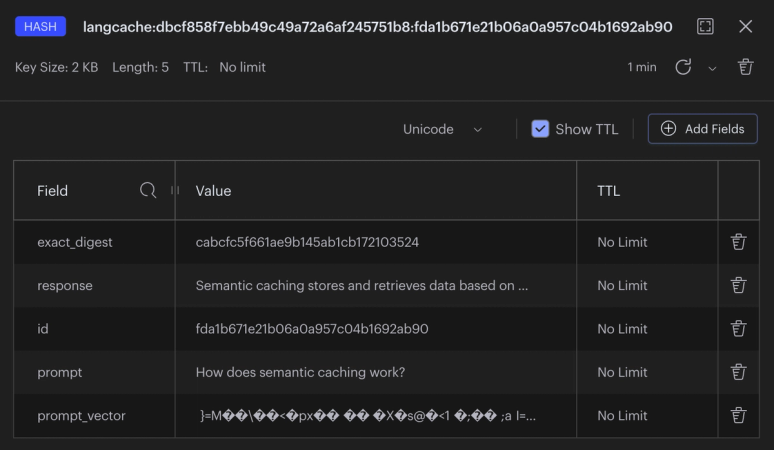The width and height of the screenshot is (774, 450).
Task: Open the auto-refresh options chevron
Action: pos(712,69)
